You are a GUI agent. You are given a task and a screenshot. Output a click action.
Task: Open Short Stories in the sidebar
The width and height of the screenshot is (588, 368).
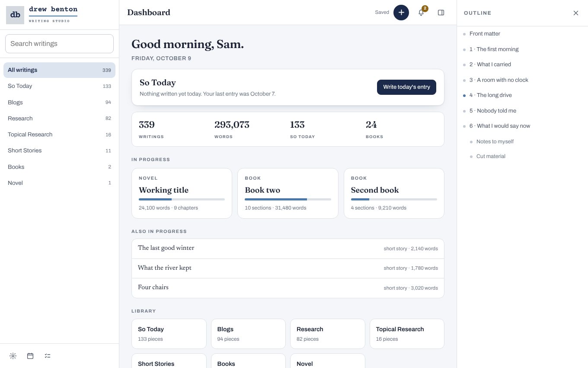(59, 151)
